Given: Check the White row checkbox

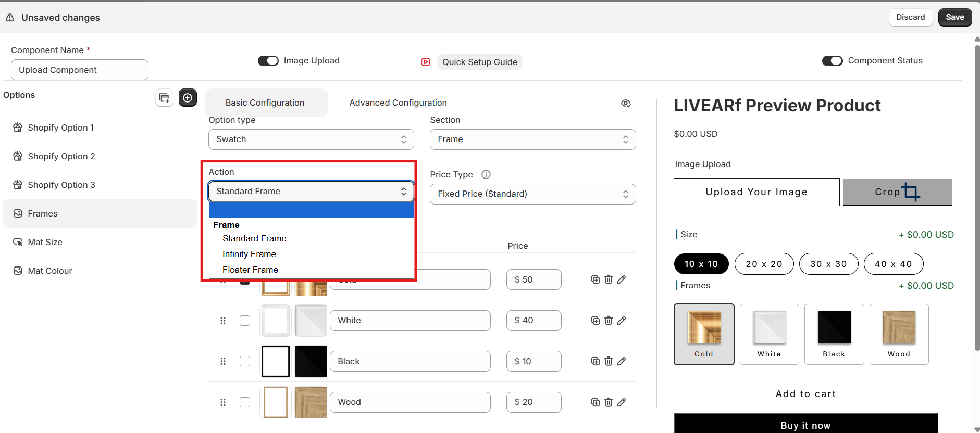Looking at the screenshot, I should [x=245, y=321].
